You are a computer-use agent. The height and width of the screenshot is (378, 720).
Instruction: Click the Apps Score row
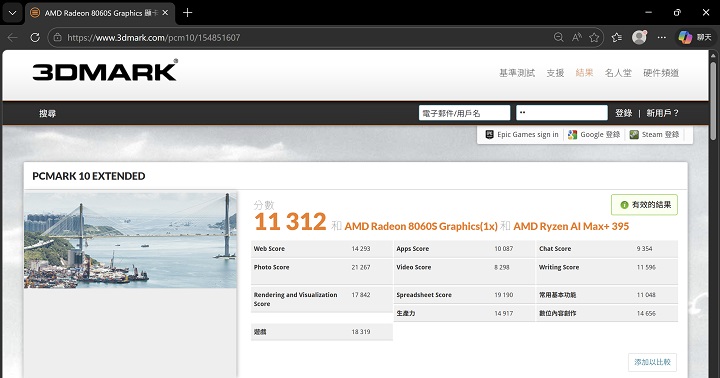[x=464, y=249]
